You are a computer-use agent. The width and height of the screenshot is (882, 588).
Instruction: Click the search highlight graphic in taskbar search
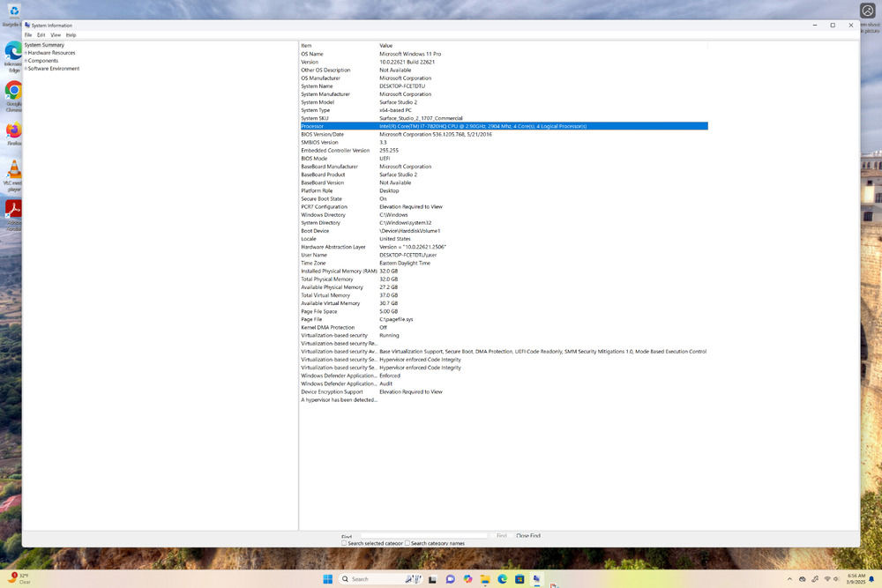pyautogui.click(x=414, y=579)
